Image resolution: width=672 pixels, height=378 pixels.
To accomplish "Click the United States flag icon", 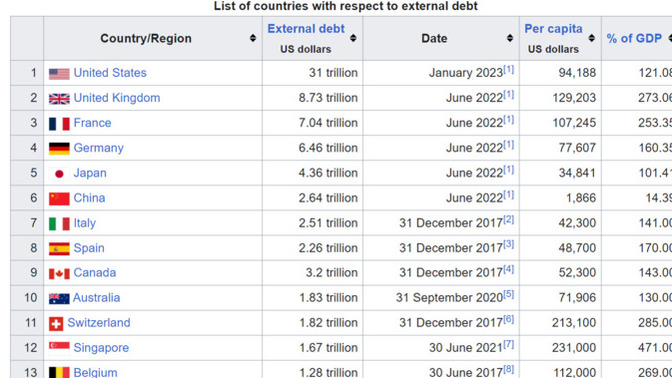I will (x=59, y=74).
